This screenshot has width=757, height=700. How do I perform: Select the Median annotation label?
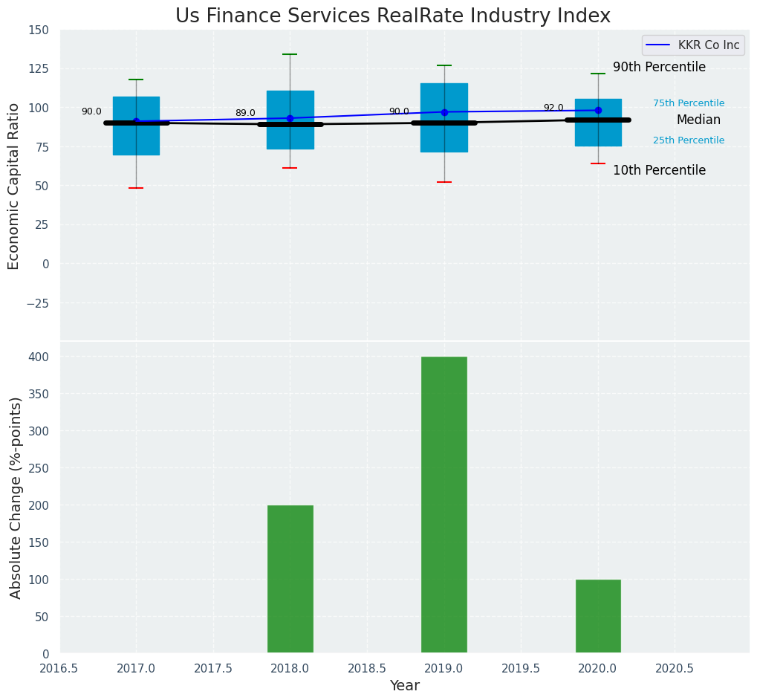click(698, 120)
